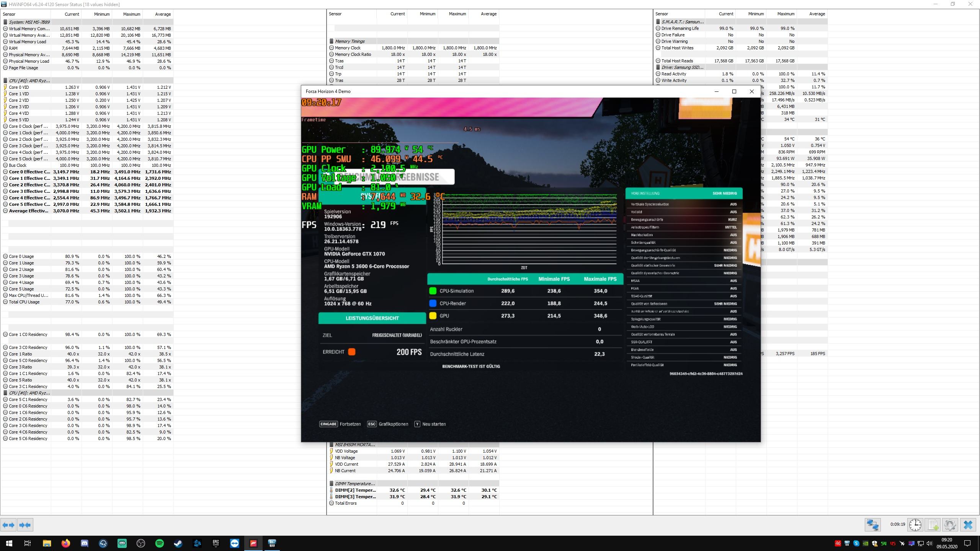Image resolution: width=980 pixels, height=551 pixels.
Task: Click the expand columns arrows button in HWiNFO
Action: click(8, 525)
